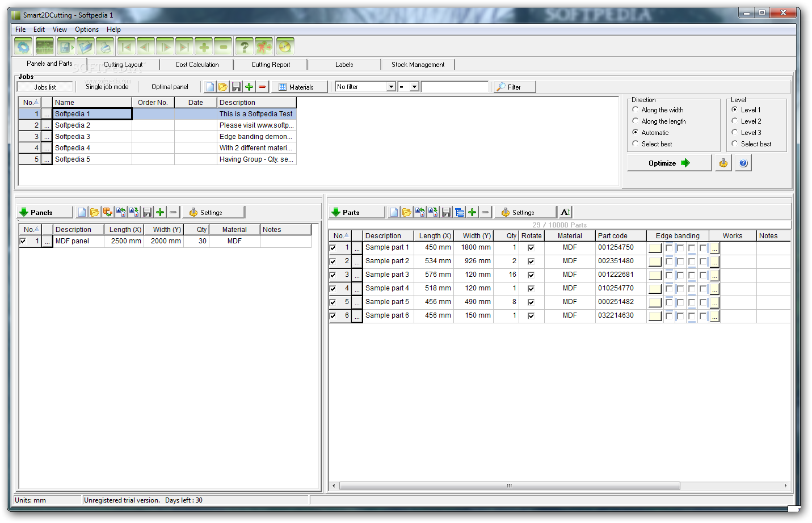The width and height of the screenshot is (812, 523).
Task: Click the save floppy icon in Parts toolbar
Action: point(446,212)
